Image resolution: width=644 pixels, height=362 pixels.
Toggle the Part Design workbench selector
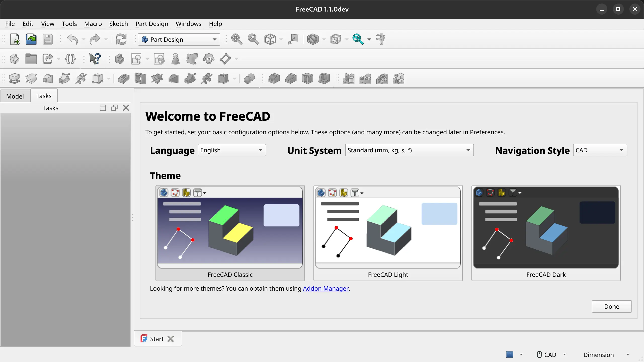pyautogui.click(x=179, y=39)
